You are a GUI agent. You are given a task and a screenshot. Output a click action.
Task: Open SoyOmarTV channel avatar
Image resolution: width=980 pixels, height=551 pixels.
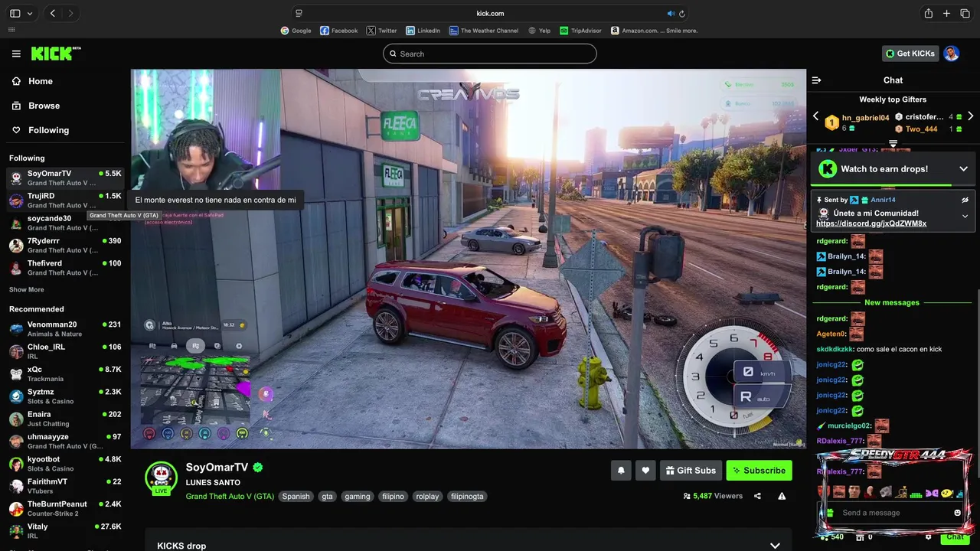pos(161,478)
